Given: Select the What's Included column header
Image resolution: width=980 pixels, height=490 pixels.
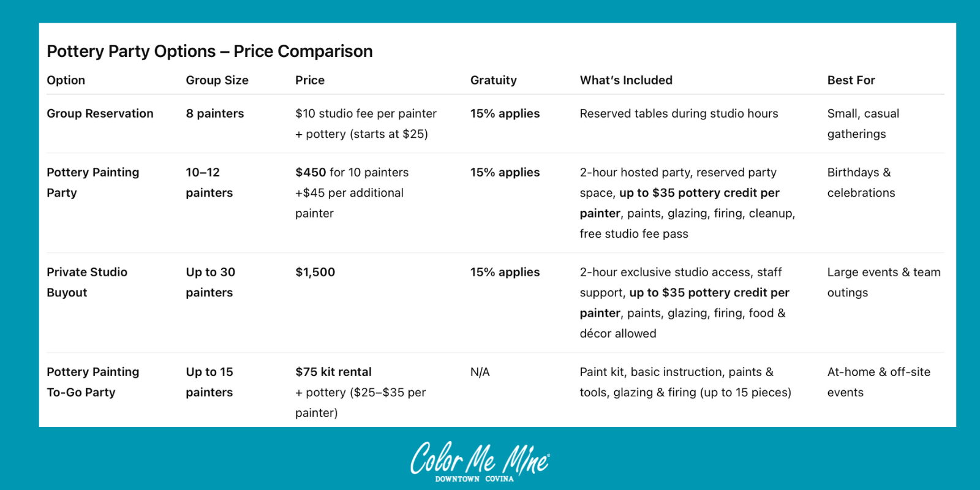Looking at the screenshot, I should click(626, 80).
